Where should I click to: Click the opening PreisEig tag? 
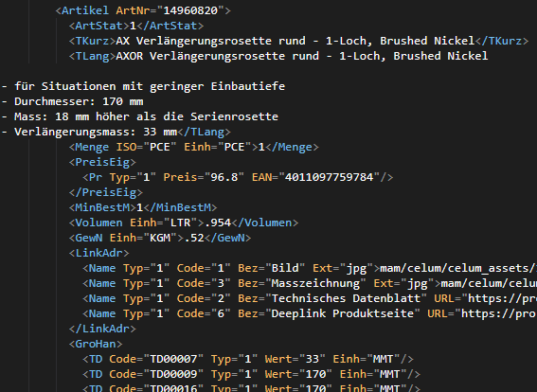(102, 162)
